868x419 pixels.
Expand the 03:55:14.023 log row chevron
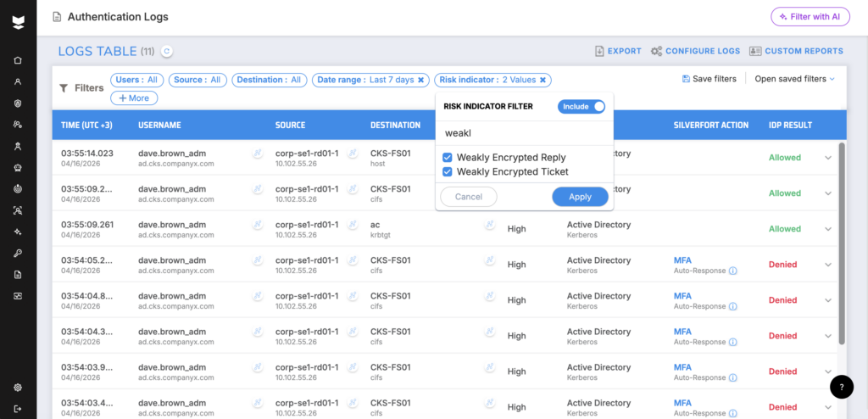click(828, 158)
